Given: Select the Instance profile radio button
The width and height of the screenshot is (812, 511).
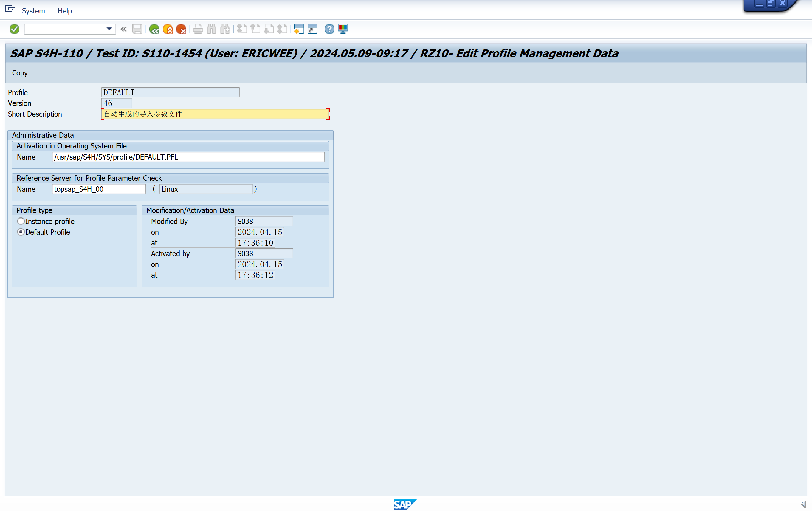Looking at the screenshot, I should [x=21, y=221].
